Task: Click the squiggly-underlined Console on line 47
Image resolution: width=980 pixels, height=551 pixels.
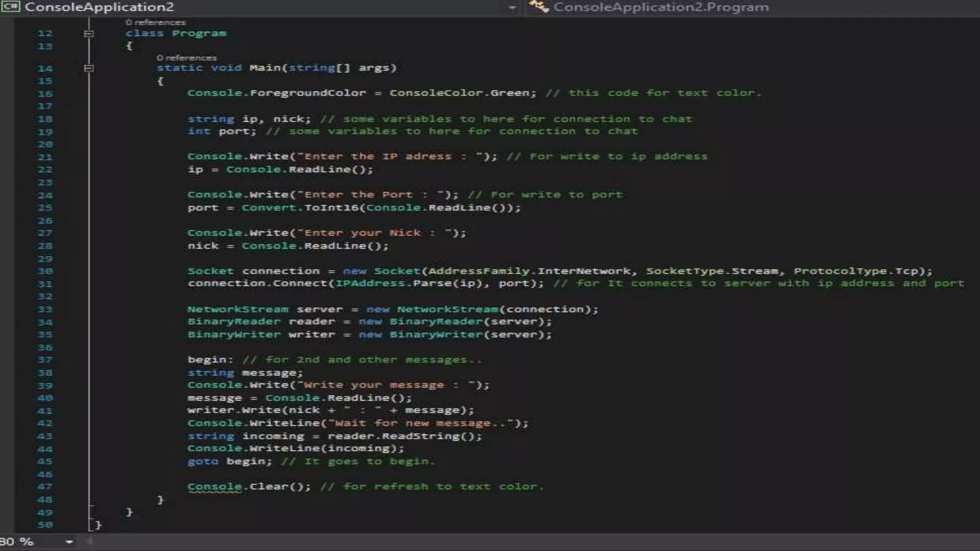Action: coord(214,486)
